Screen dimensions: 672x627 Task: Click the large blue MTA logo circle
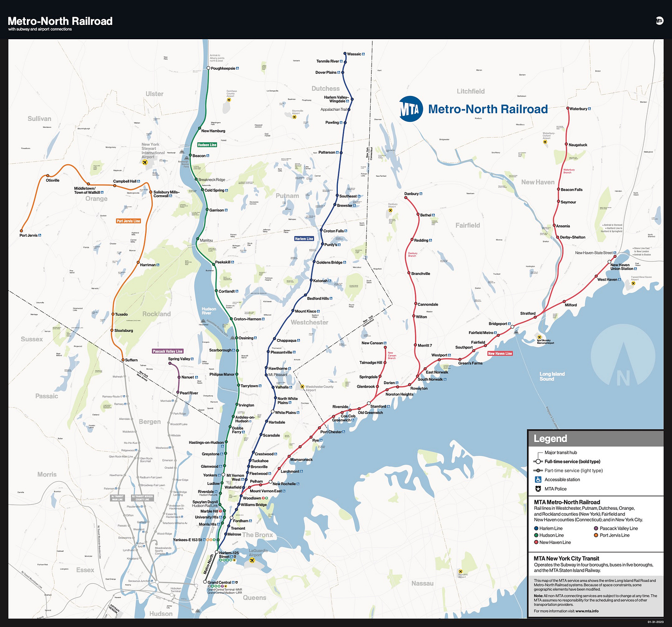(411, 109)
